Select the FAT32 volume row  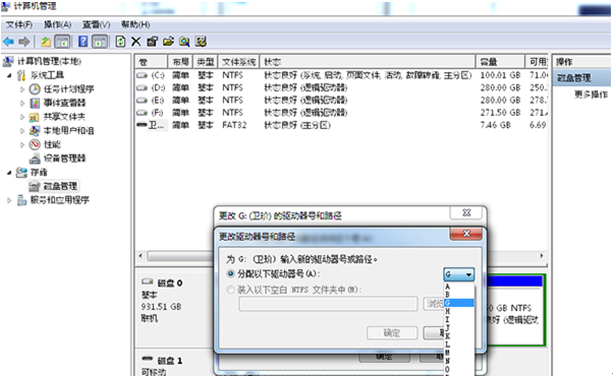coord(341,125)
